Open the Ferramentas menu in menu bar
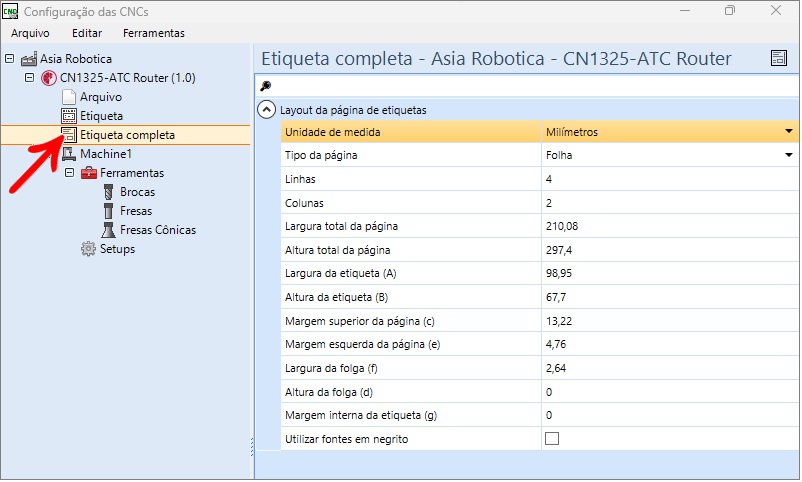Image resolution: width=802 pixels, height=482 pixels. point(154,33)
